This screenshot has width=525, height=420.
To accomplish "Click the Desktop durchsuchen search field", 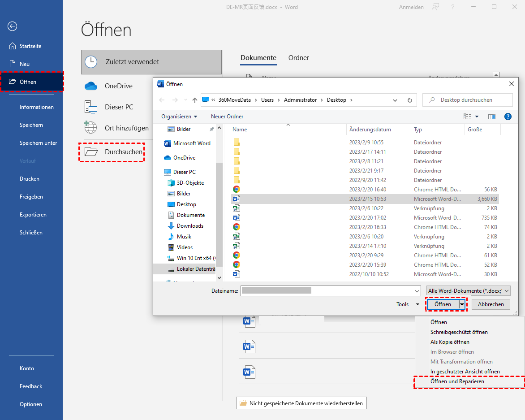I will tap(467, 100).
